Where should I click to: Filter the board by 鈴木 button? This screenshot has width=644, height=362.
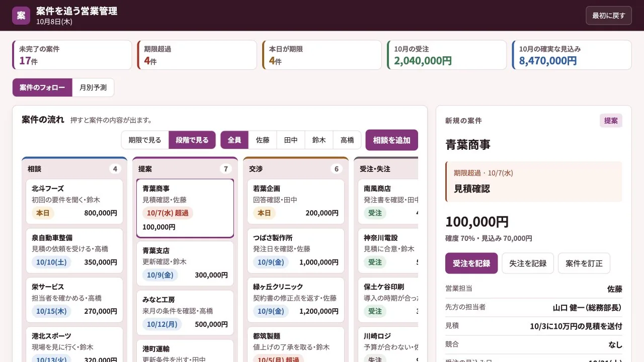(319, 140)
